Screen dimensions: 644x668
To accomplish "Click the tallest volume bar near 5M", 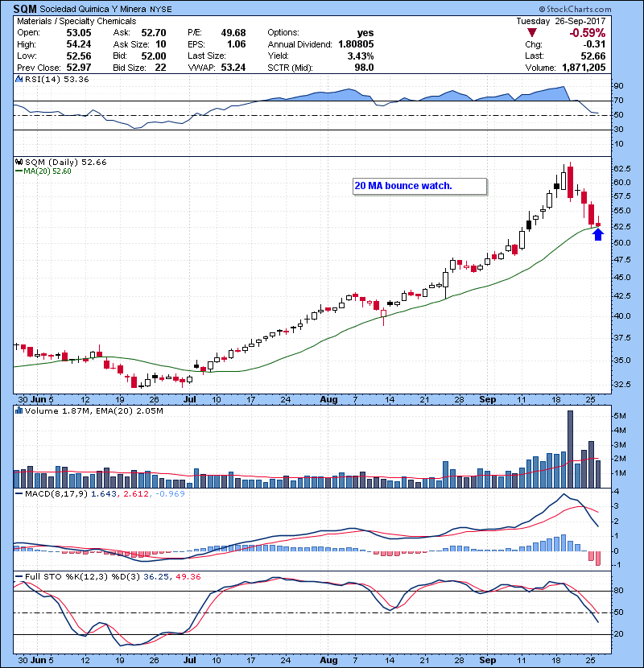I will pyautogui.click(x=570, y=448).
